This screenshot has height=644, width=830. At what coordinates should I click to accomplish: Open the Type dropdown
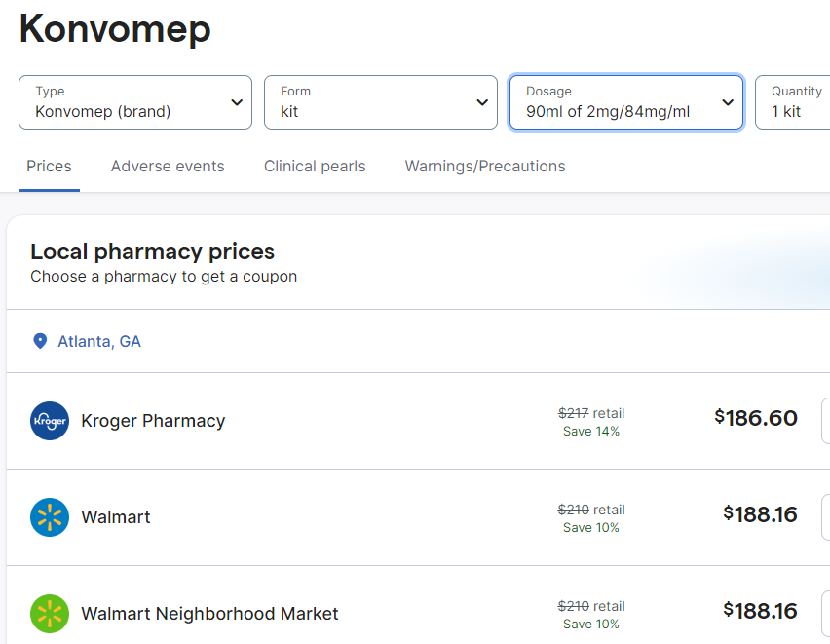tap(135, 102)
